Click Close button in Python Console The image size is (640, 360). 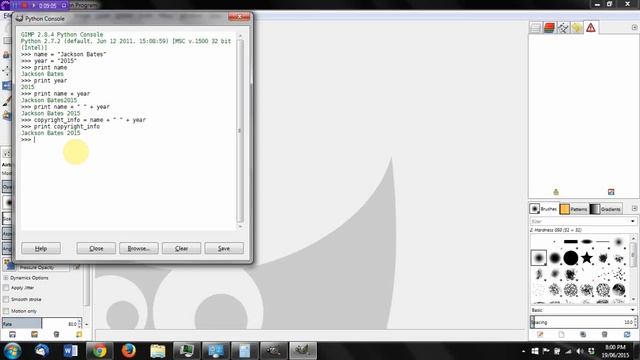click(x=96, y=248)
